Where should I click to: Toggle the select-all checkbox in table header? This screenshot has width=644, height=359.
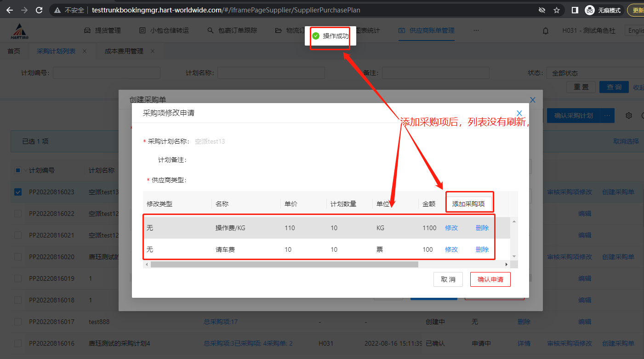[x=18, y=170]
